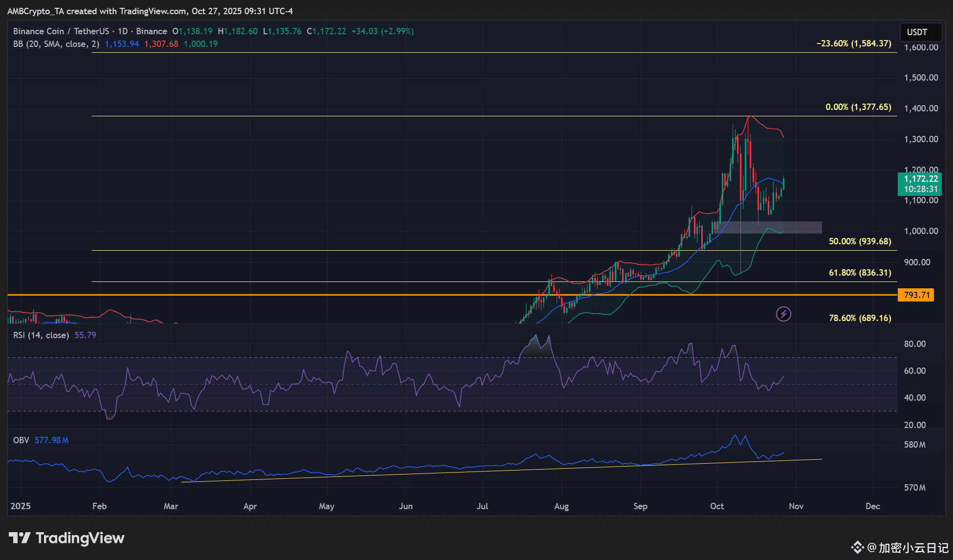Click the 50.00% (939.68) Fibonacci label

860,241
